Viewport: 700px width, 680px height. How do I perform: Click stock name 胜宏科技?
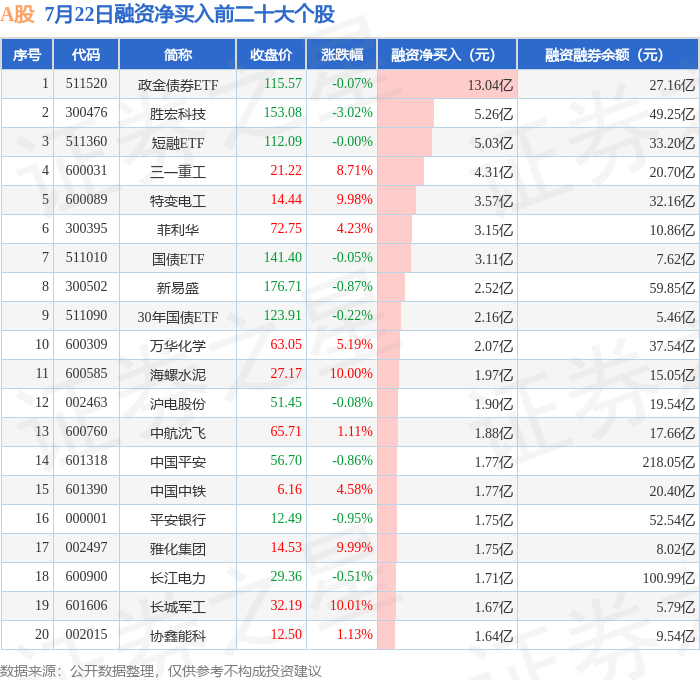[178, 113]
